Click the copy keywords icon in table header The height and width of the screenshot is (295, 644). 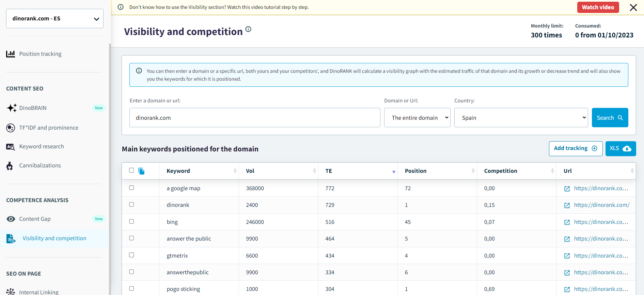pyautogui.click(x=141, y=171)
